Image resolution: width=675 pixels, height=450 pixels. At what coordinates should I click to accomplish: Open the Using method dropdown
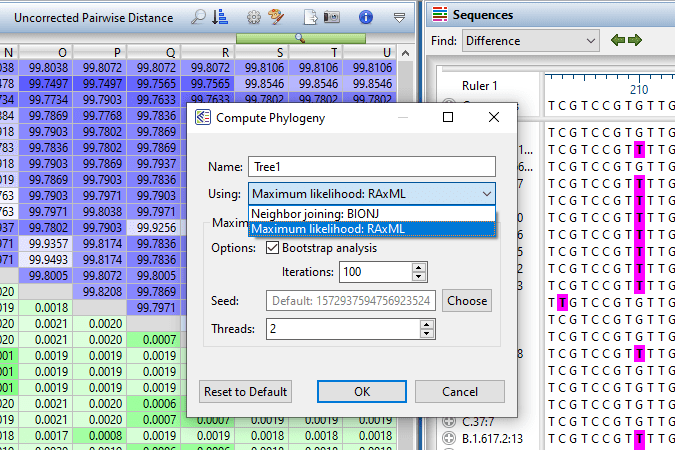(372, 194)
